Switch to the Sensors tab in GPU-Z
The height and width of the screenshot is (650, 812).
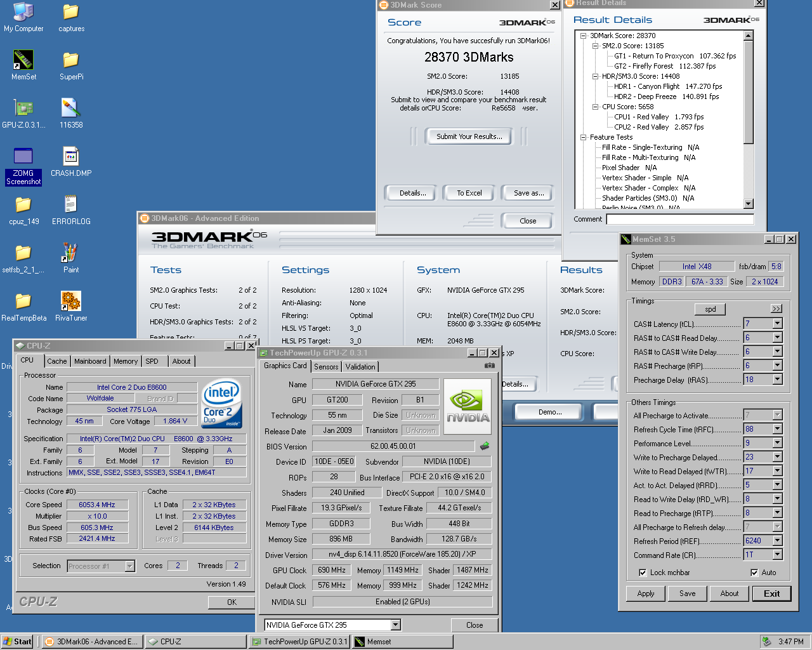[x=326, y=367]
